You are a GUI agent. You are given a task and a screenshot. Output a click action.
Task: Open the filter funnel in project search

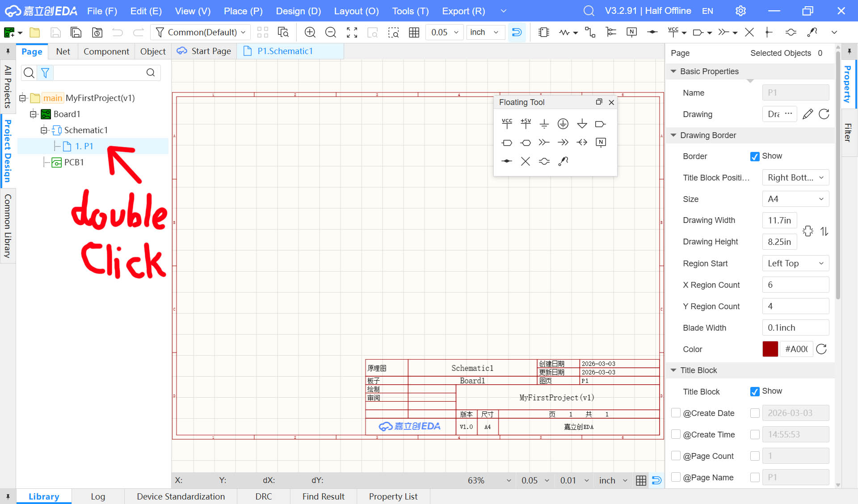click(x=45, y=72)
